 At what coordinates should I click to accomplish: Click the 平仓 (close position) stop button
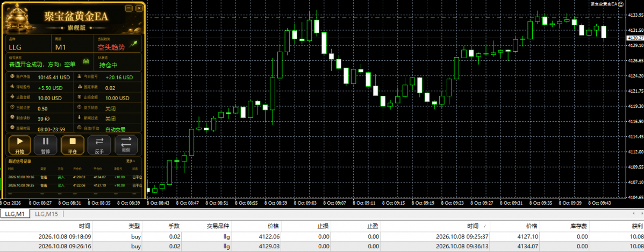(x=72, y=145)
